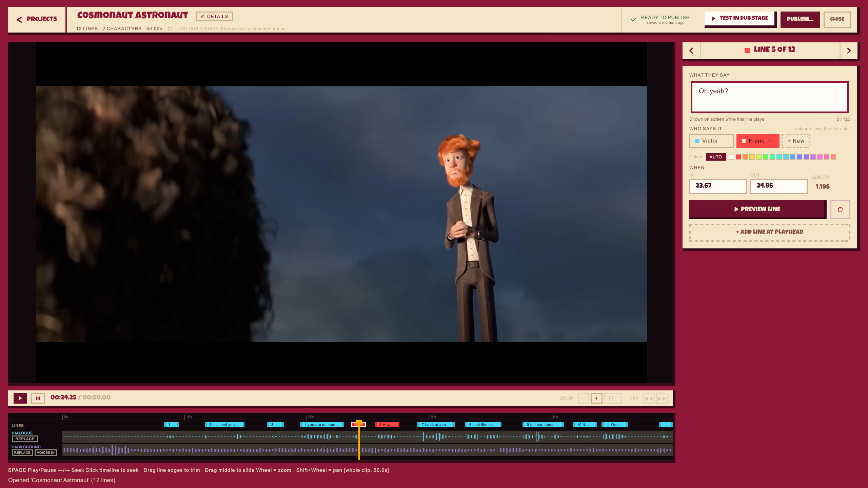Open the project folder path icon
Viewport: 868px width, 488px height.
pos(170,29)
